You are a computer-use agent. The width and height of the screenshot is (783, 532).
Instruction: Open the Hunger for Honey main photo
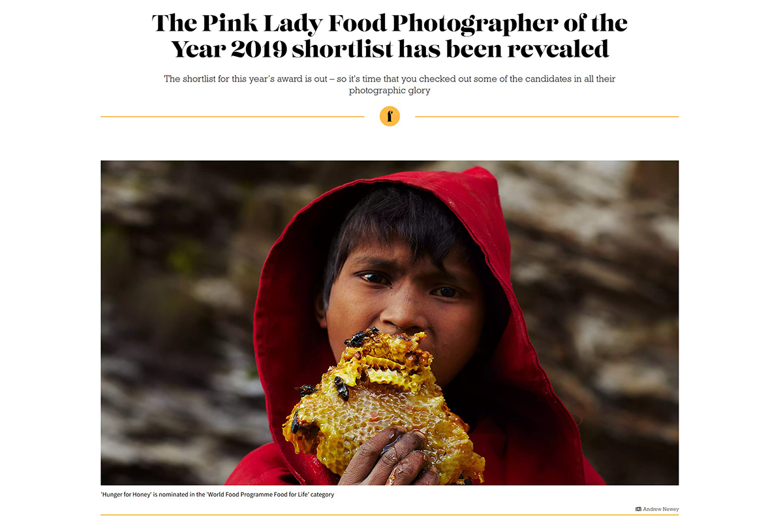click(x=390, y=323)
